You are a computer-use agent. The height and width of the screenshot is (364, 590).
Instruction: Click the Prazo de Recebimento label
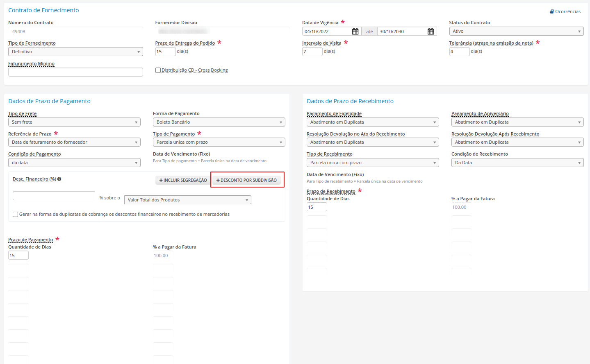pyautogui.click(x=331, y=191)
